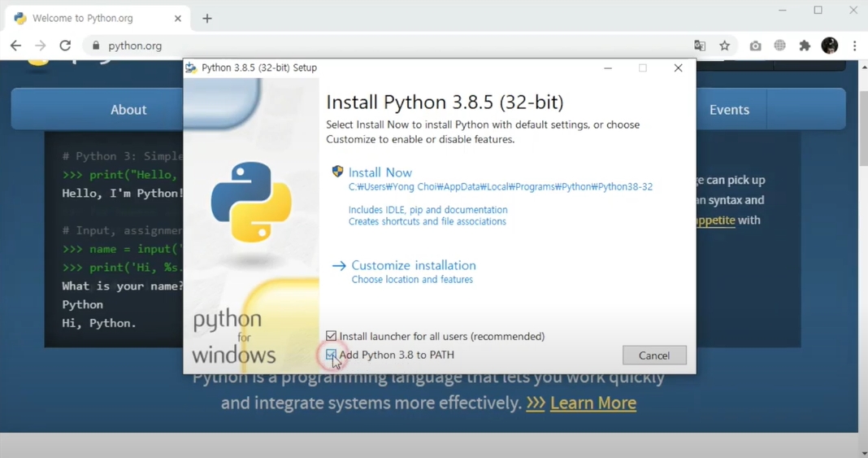Select the Welcome to Python.org tab
This screenshot has height=458, width=868.
pos(98,18)
